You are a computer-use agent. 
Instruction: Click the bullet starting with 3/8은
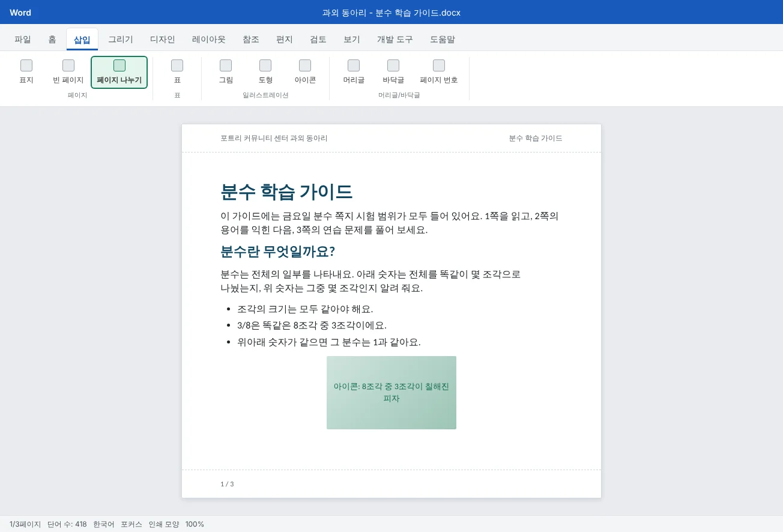click(312, 325)
